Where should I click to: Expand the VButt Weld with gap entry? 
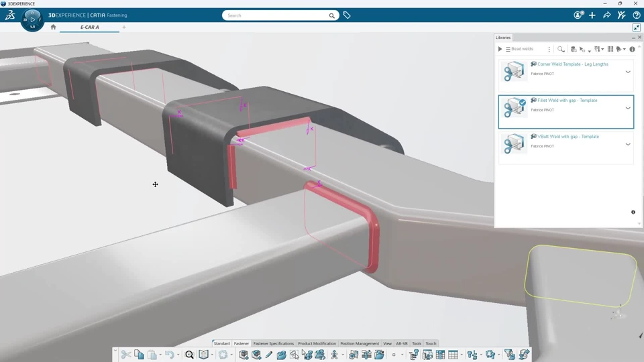(x=628, y=144)
